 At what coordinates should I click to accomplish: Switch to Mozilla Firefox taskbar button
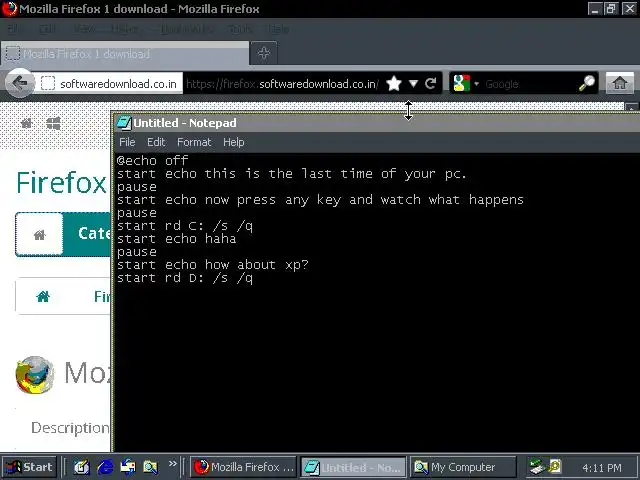[x=243, y=467]
